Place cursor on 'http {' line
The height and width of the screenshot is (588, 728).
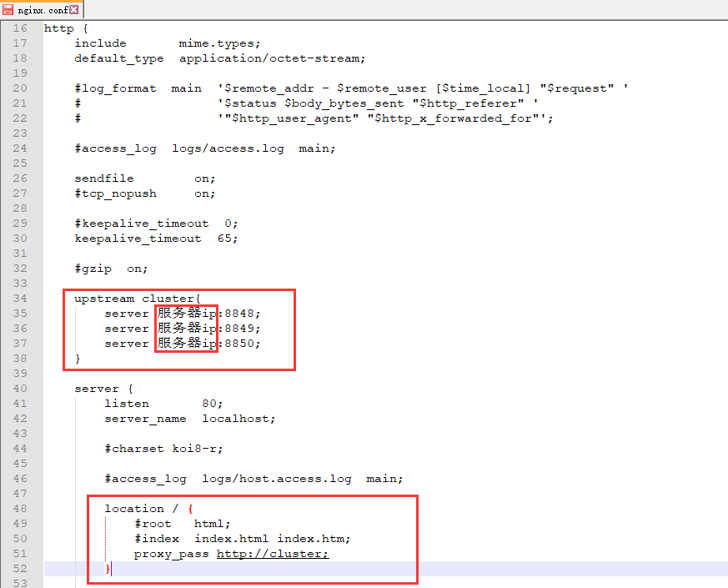[66, 28]
